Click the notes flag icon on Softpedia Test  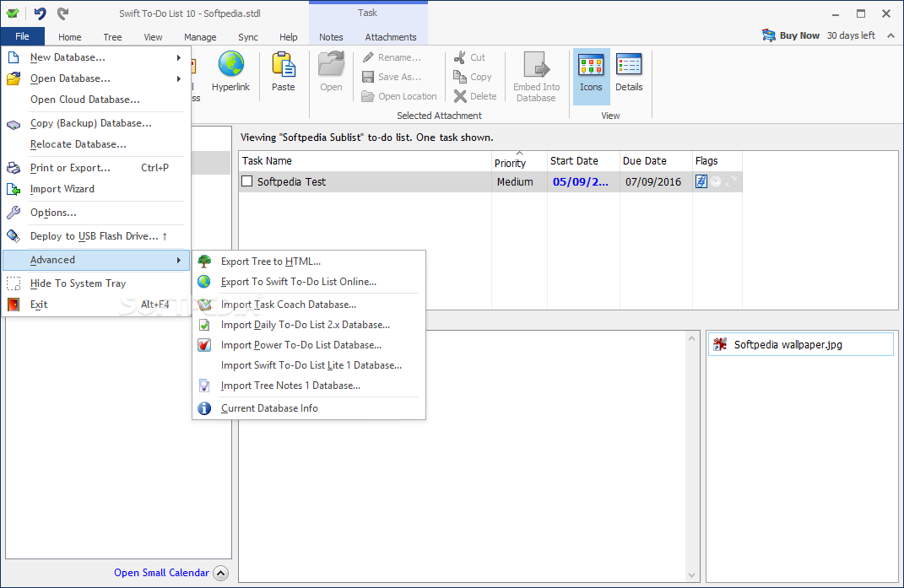(701, 181)
